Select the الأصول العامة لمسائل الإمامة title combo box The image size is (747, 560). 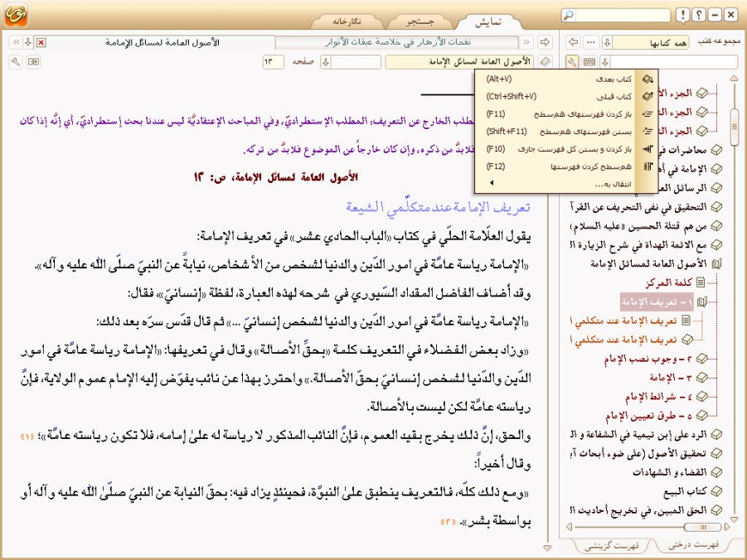tap(460, 61)
